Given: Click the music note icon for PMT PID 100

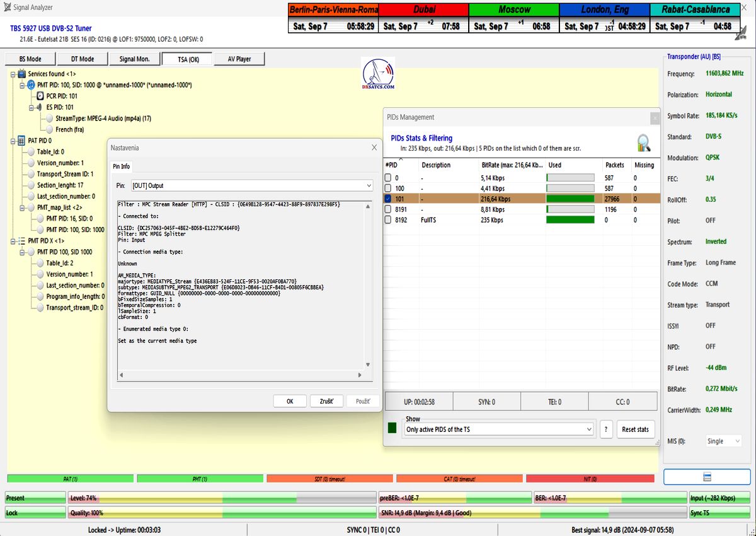Looking at the screenshot, I should [30, 85].
